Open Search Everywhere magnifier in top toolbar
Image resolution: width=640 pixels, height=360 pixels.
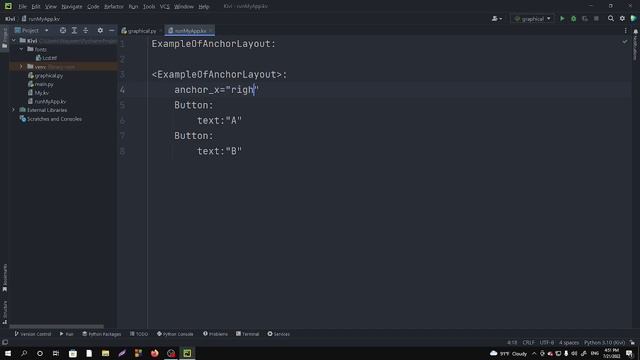tap(611, 19)
